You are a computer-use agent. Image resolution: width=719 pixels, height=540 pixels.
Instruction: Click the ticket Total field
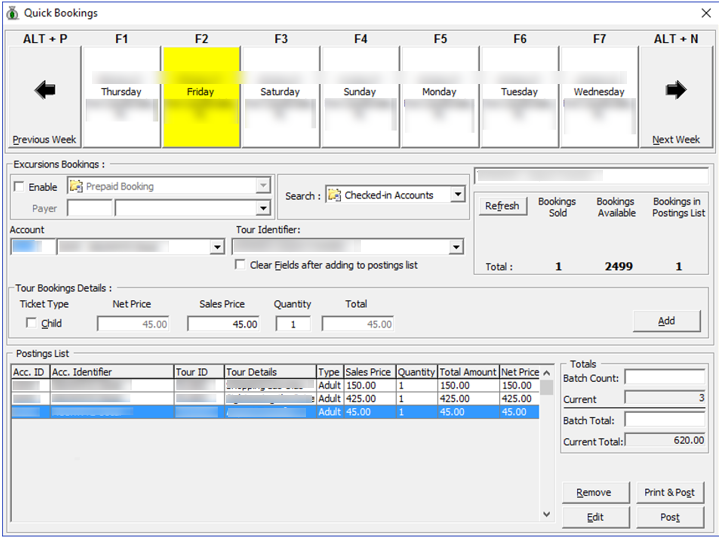click(358, 324)
